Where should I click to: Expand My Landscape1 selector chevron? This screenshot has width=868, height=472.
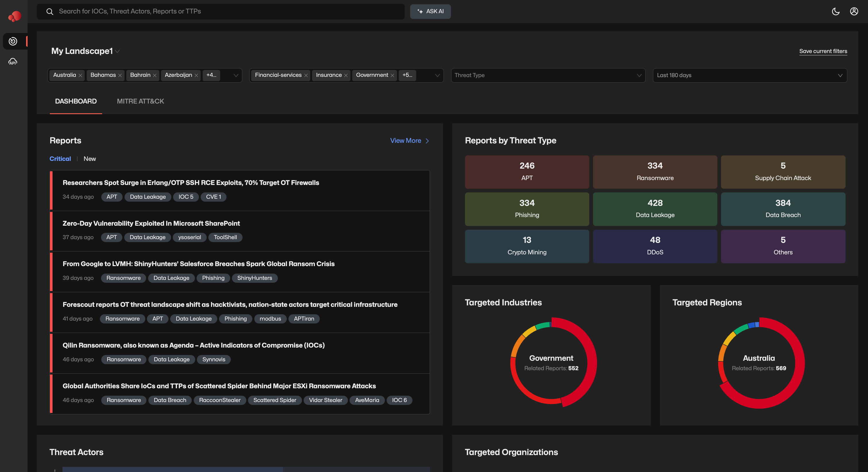pyautogui.click(x=117, y=51)
